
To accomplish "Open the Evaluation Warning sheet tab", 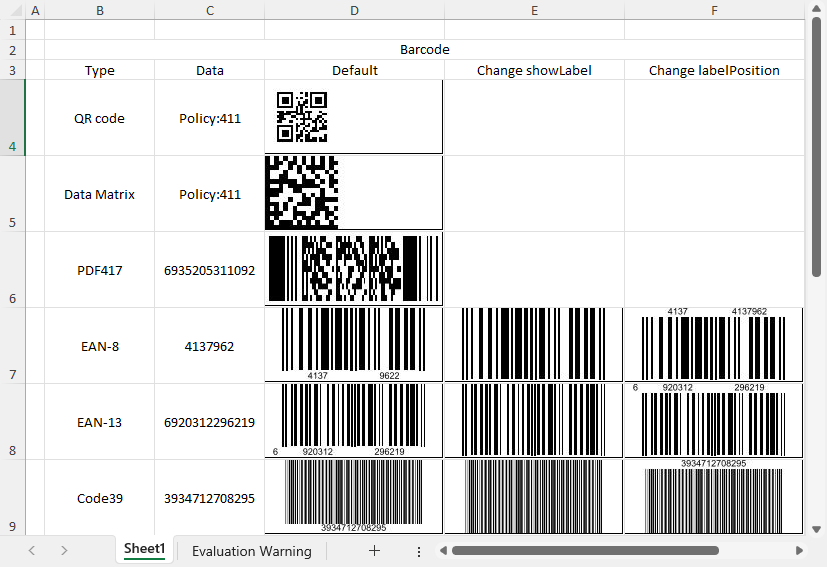I will (252, 551).
